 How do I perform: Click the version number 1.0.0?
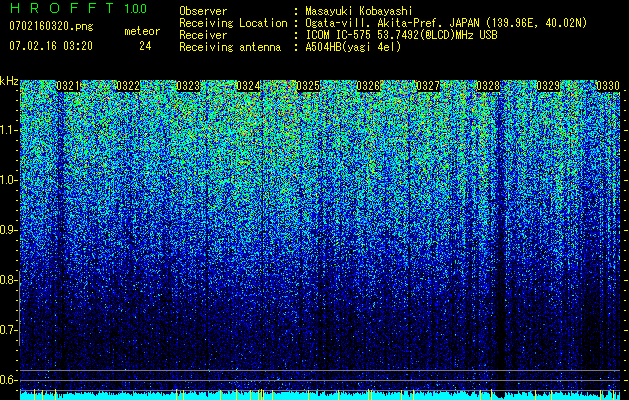(x=135, y=8)
